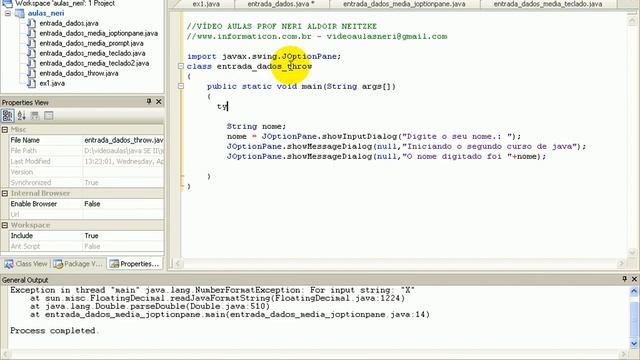Click the File Path property row
Image resolution: width=640 pixels, height=360 pixels.
tap(87, 151)
